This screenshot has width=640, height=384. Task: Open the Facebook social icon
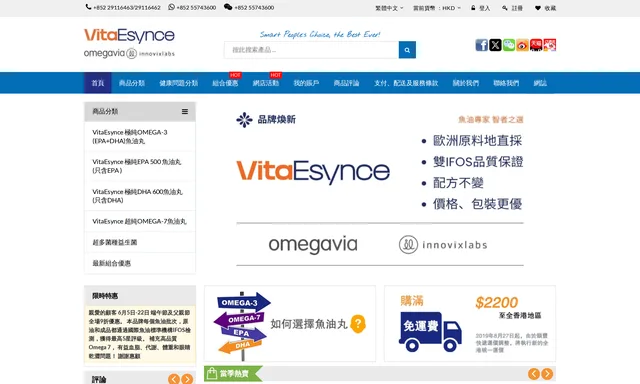point(482,45)
